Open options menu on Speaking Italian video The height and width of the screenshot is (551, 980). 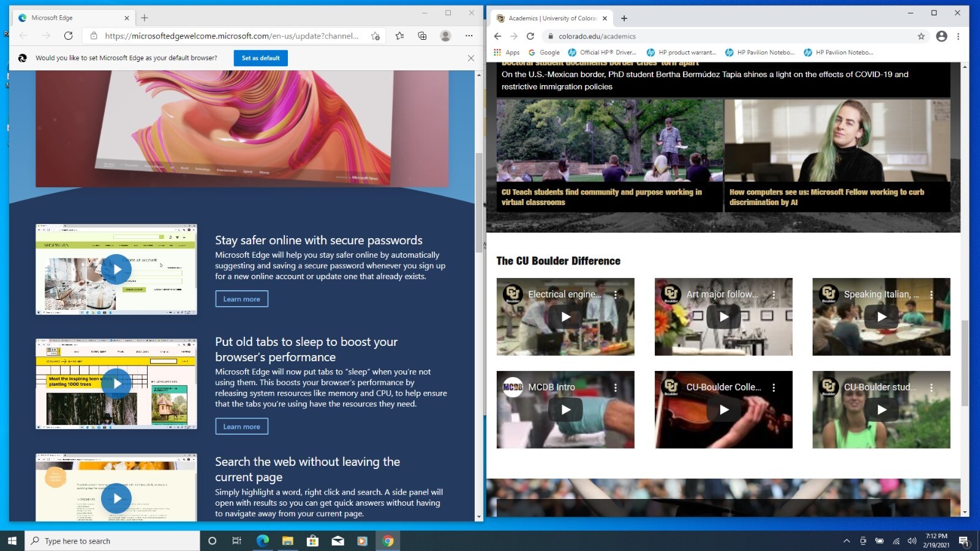pos(932,294)
